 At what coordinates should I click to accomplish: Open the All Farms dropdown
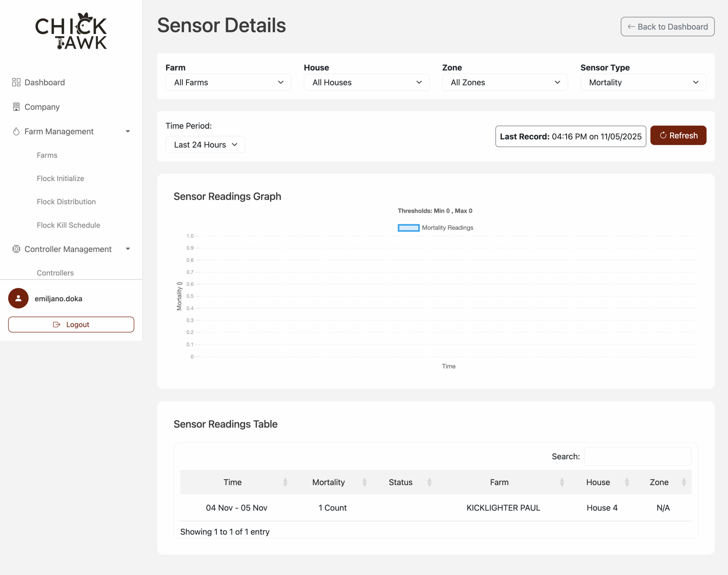[x=228, y=83]
